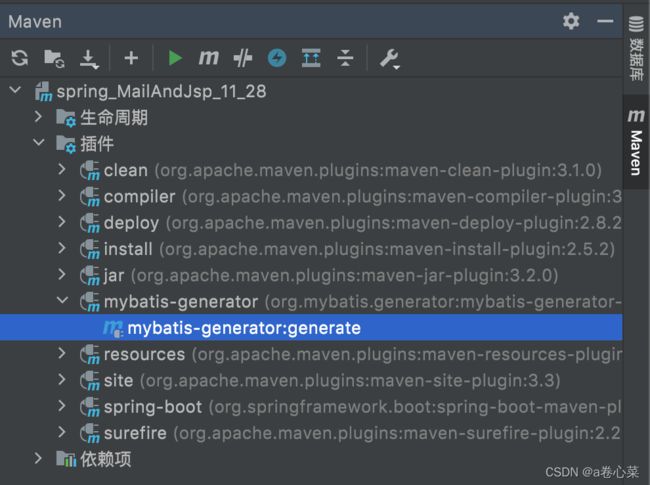The image size is (650, 485).
Task: Open the 数据库 side tab
Action: pos(636,48)
